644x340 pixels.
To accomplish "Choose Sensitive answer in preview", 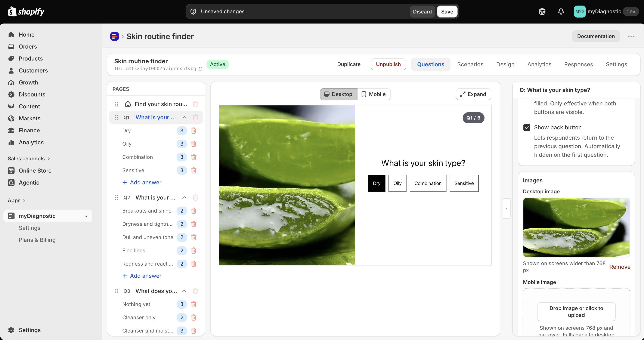I will tap(464, 183).
